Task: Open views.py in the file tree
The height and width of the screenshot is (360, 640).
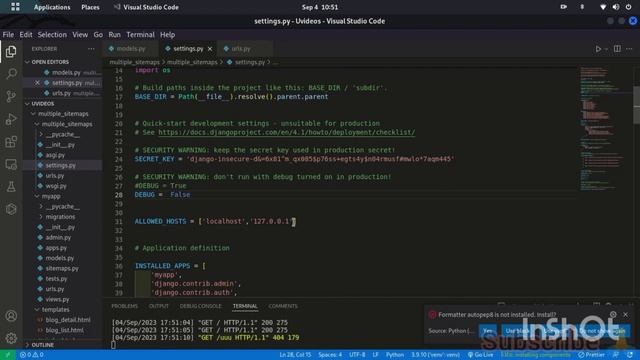Action: 57,300
